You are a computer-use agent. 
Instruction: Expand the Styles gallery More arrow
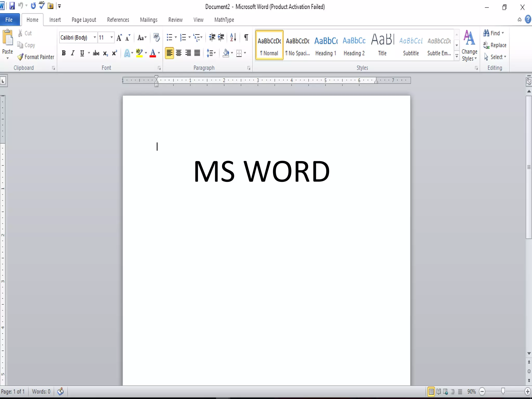coord(457,56)
